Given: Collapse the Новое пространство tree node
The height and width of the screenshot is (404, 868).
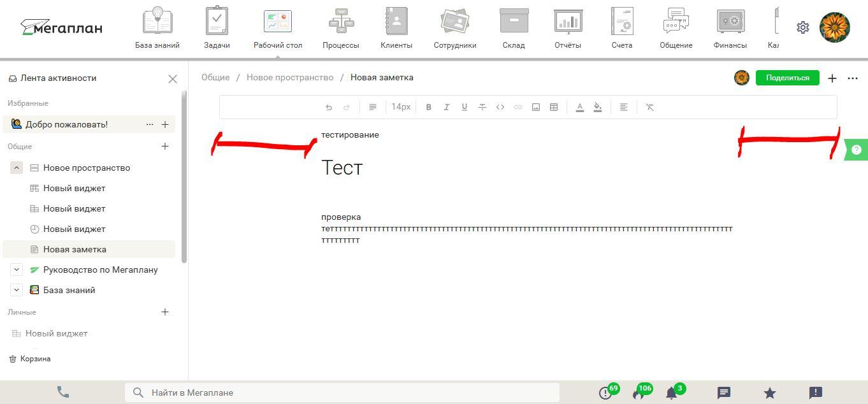Looking at the screenshot, I should click(17, 168).
